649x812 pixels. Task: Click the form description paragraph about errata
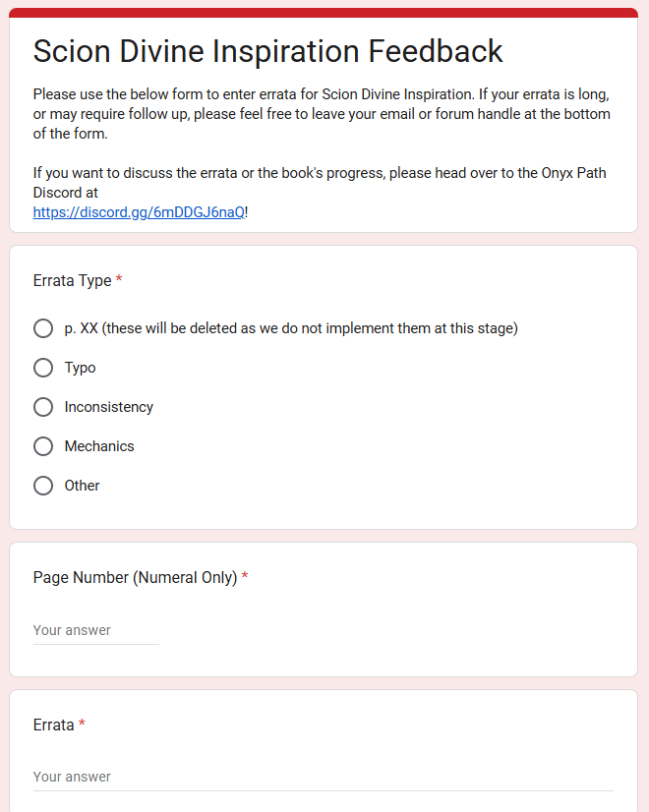[323, 114]
